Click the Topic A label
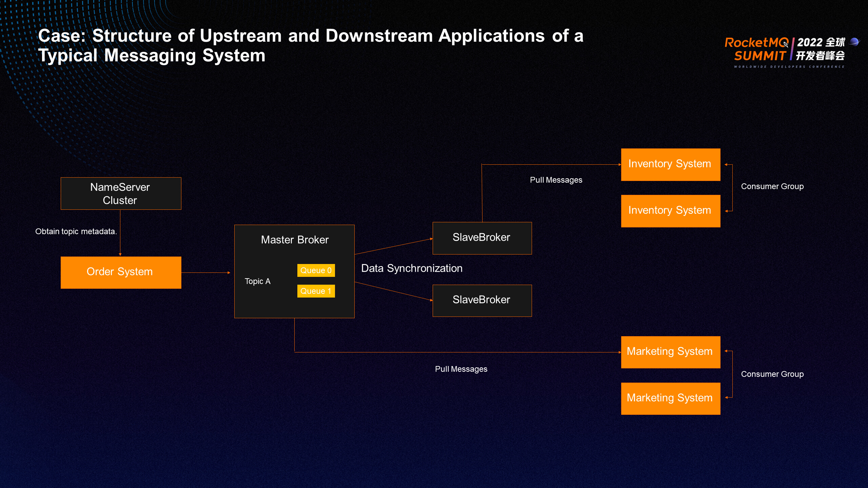Image resolution: width=868 pixels, height=488 pixels. coord(258,281)
